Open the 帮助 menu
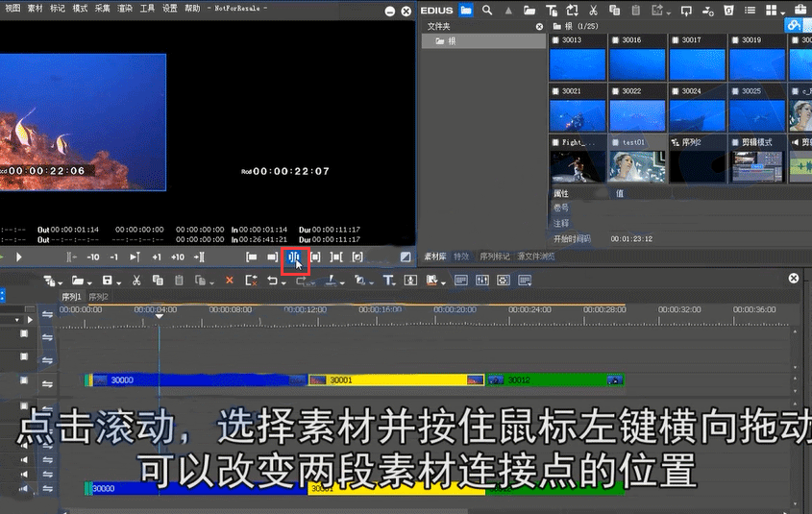 pos(193,8)
